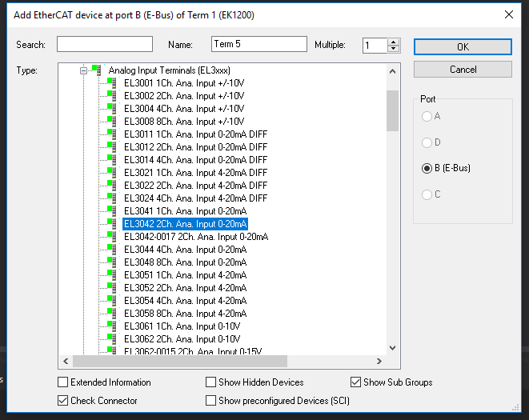Screen dimensions: 529x420
Task: Uncheck Show Sub Groups
Action: point(355,382)
